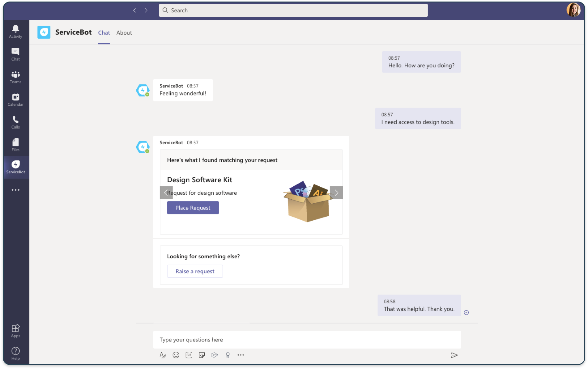The height and width of the screenshot is (369, 588).
Task: Open the Help icon in sidebar
Action: pyautogui.click(x=15, y=353)
